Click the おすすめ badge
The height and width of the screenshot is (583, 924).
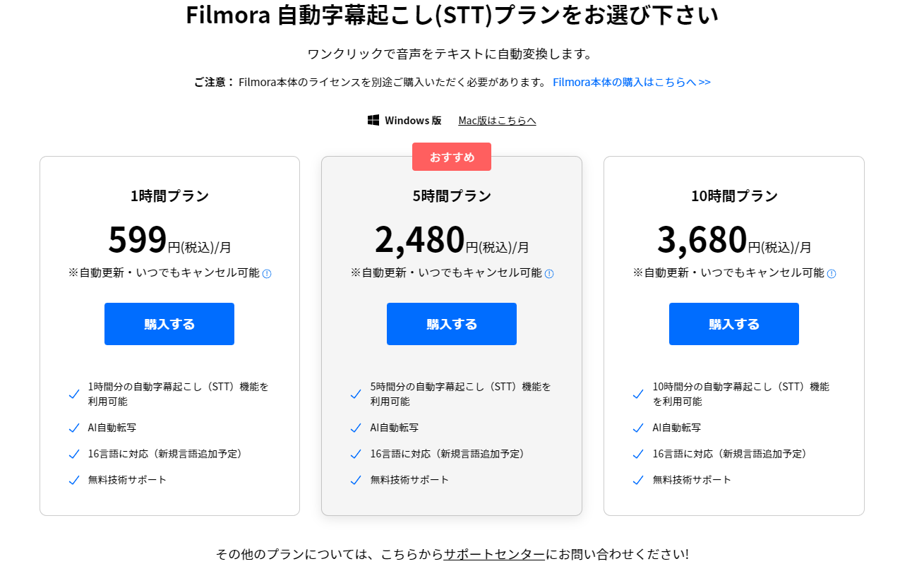452,157
